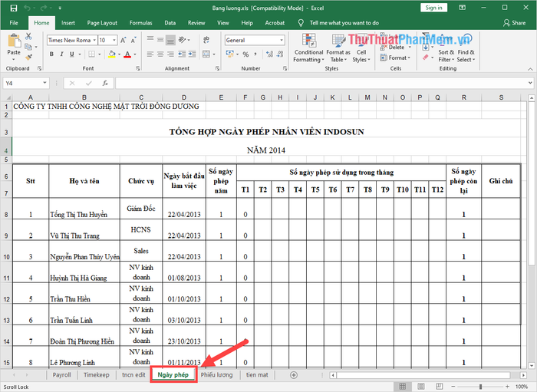The height and width of the screenshot is (392, 537).
Task: Open the Format cells dropdown in Cells group
Action: click(x=395, y=58)
